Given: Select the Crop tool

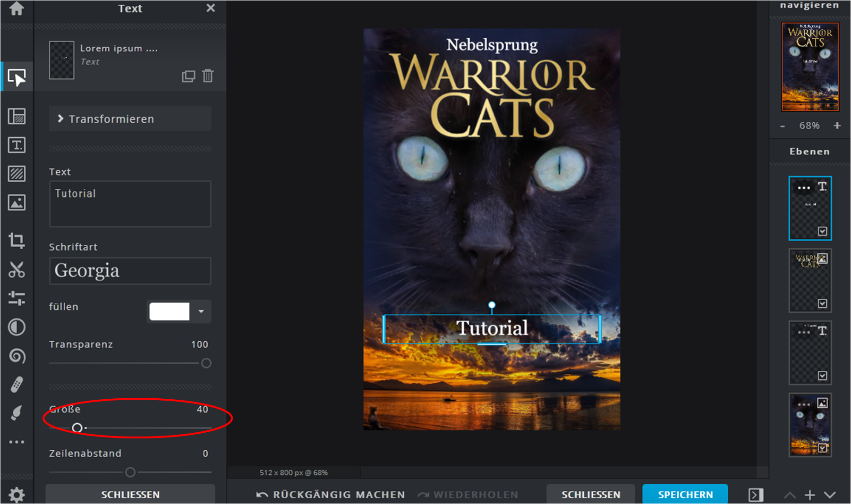Looking at the screenshot, I should click(x=17, y=241).
